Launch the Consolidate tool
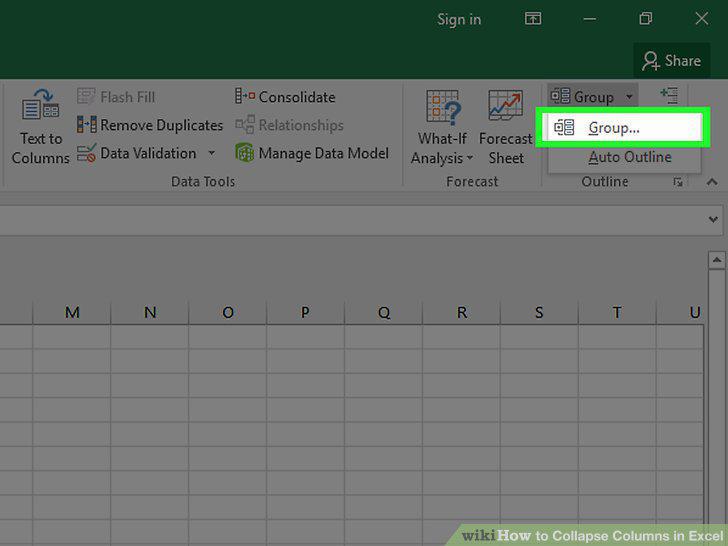Viewport: 728px width, 546px height. coord(285,97)
